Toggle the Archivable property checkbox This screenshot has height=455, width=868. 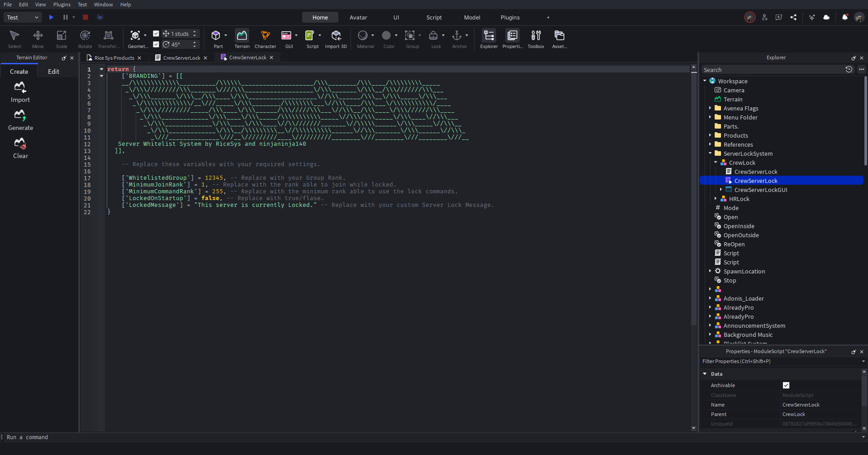pos(786,385)
